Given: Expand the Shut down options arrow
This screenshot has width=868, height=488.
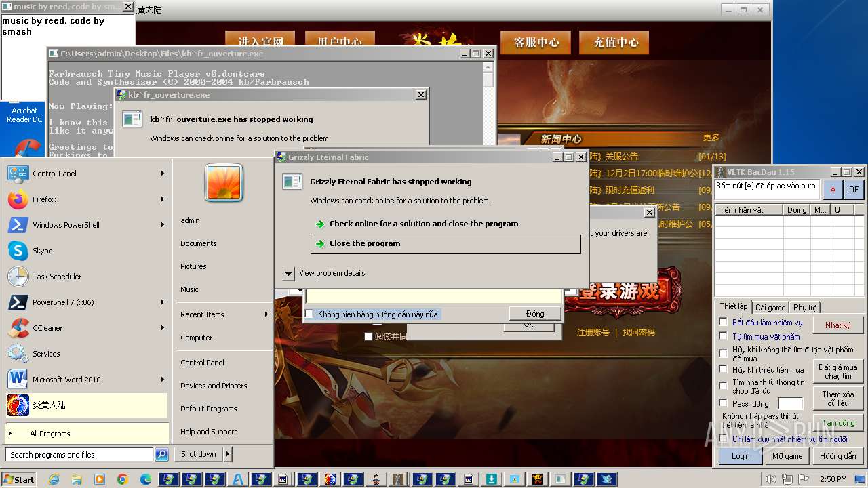Looking at the screenshot, I should click(228, 454).
